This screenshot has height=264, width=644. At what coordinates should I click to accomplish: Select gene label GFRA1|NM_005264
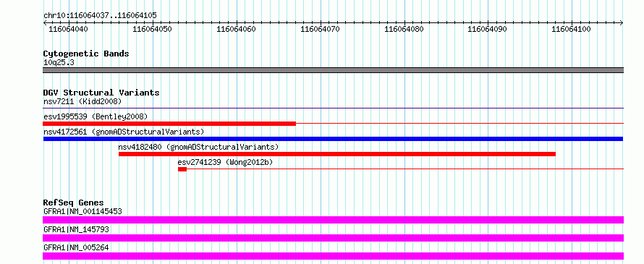pos(76,247)
